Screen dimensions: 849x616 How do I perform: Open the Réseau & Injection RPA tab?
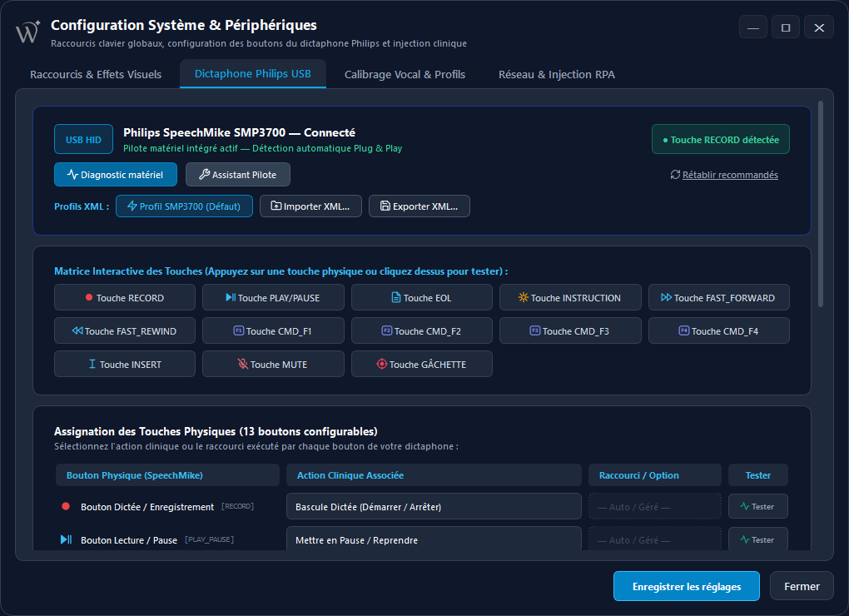click(x=557, y=74)
